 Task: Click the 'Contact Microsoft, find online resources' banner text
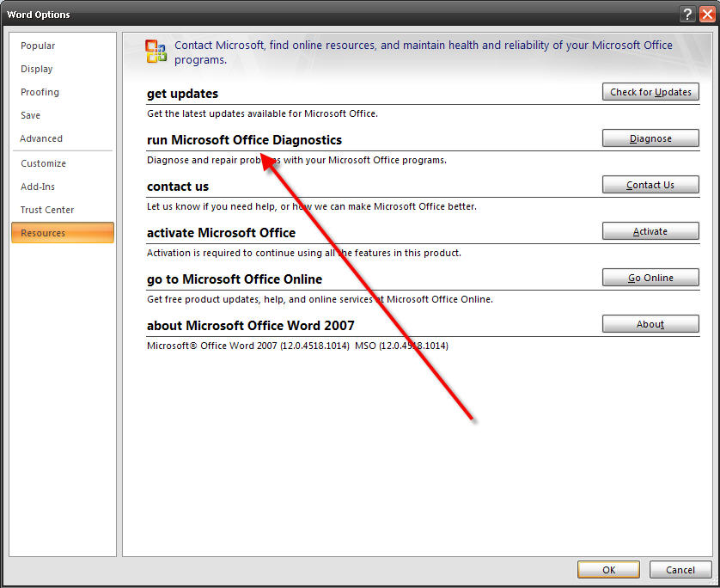coord(423,52)
